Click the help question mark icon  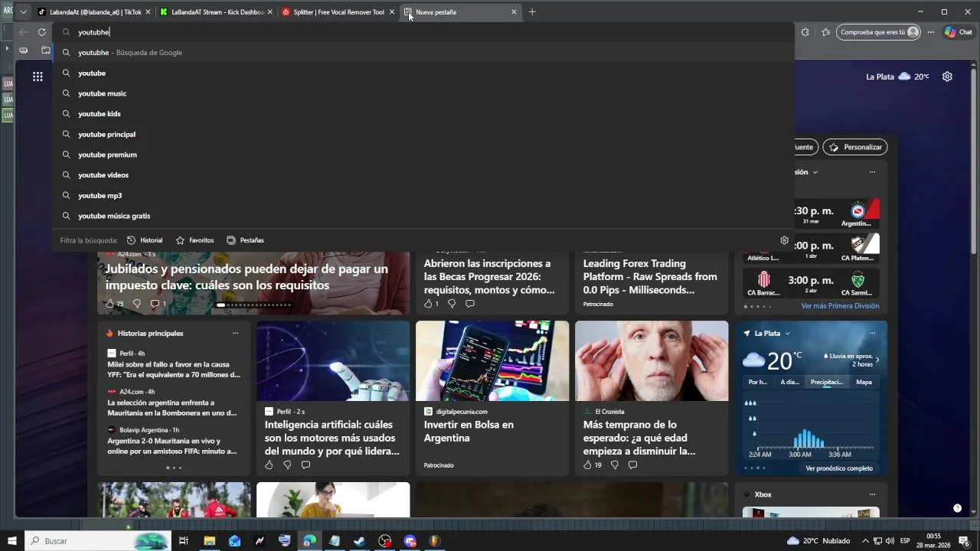pyautogui.click(x=957, y=508)
